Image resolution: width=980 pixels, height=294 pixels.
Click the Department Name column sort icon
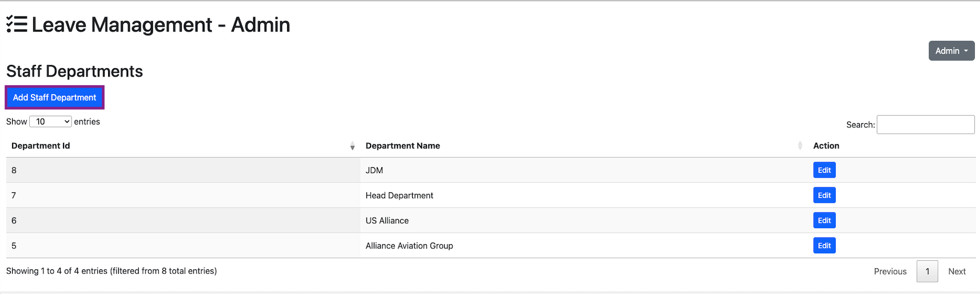click(799, 146)
